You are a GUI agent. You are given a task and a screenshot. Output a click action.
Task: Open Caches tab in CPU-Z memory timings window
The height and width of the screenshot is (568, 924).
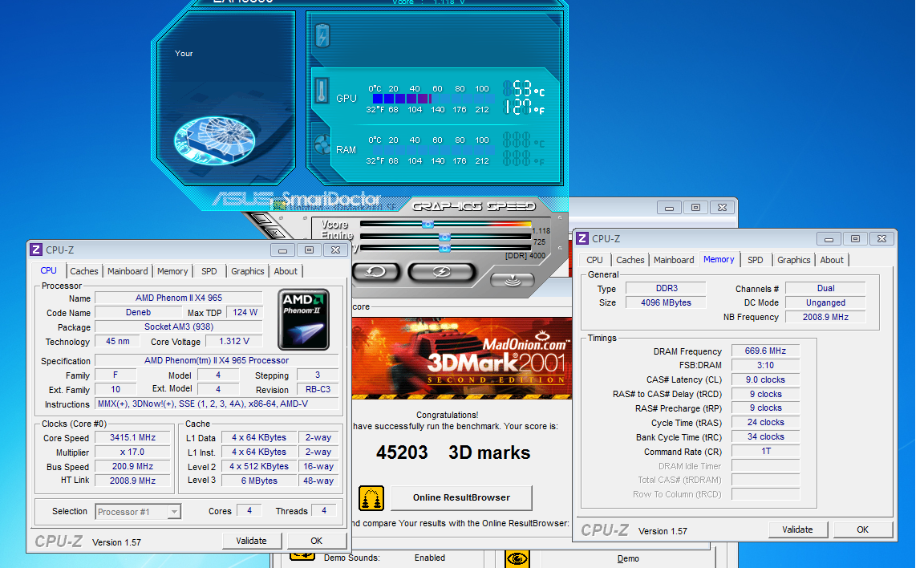click(x=630, y=260)
